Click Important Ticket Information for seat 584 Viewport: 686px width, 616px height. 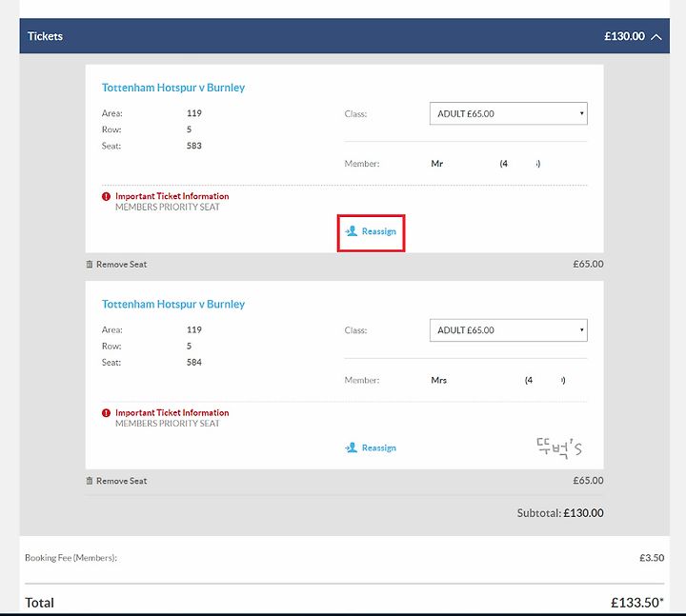tap(171, 412)
